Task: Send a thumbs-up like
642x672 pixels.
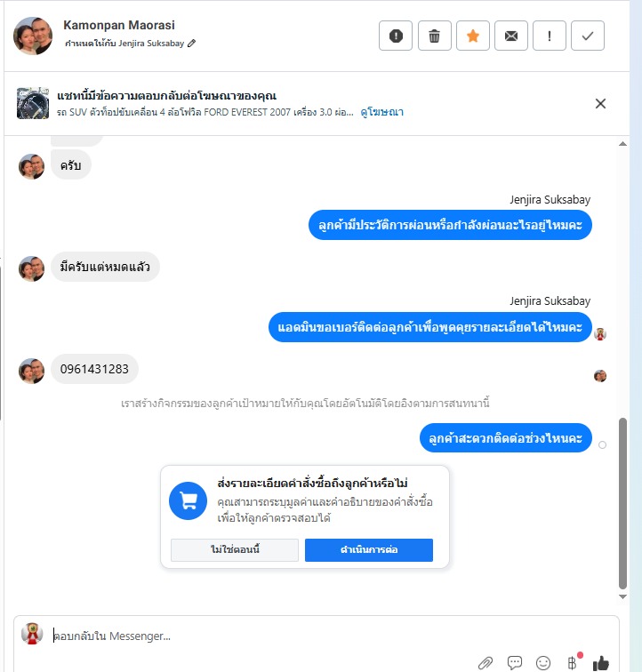Action: (x=601, y=663)
